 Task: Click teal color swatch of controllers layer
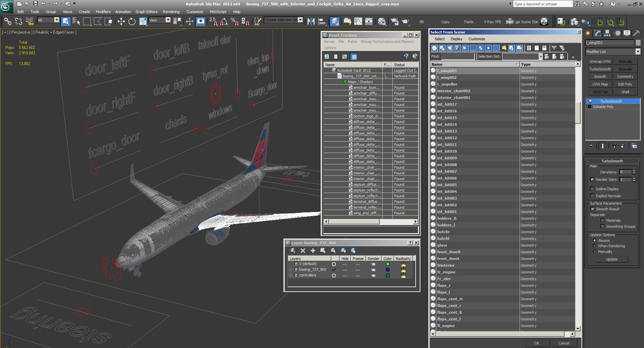point(388,275)
